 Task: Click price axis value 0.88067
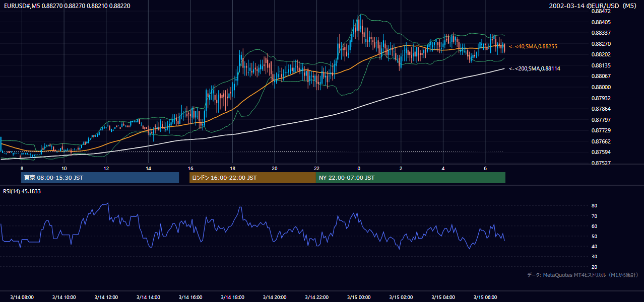pos(601,76)
